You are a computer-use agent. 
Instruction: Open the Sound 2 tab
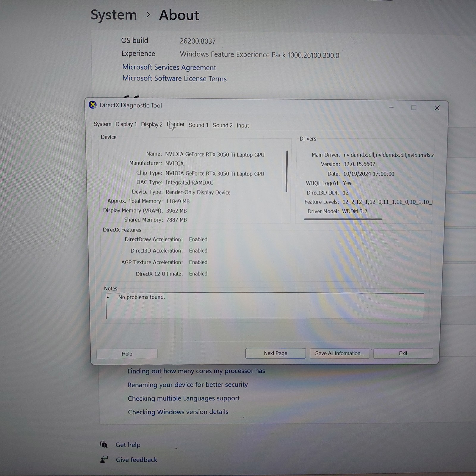coord(222,125)
